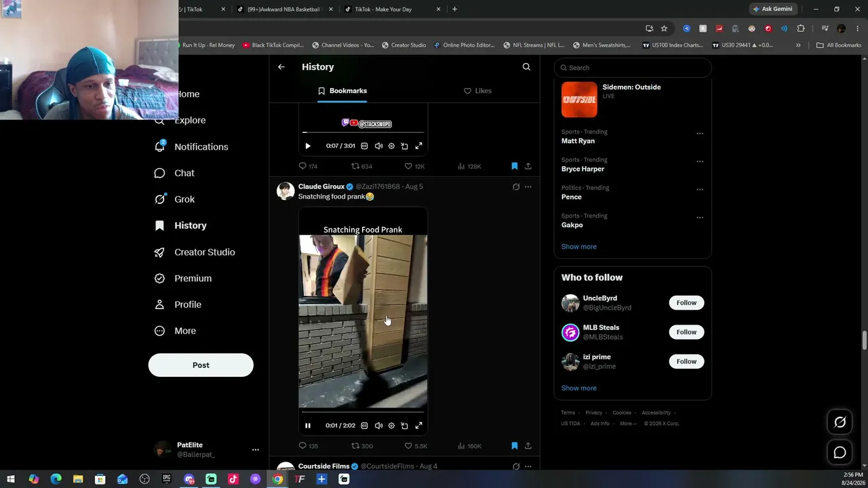
Task: Follow izi prime
Action: (x=686, y=362)
